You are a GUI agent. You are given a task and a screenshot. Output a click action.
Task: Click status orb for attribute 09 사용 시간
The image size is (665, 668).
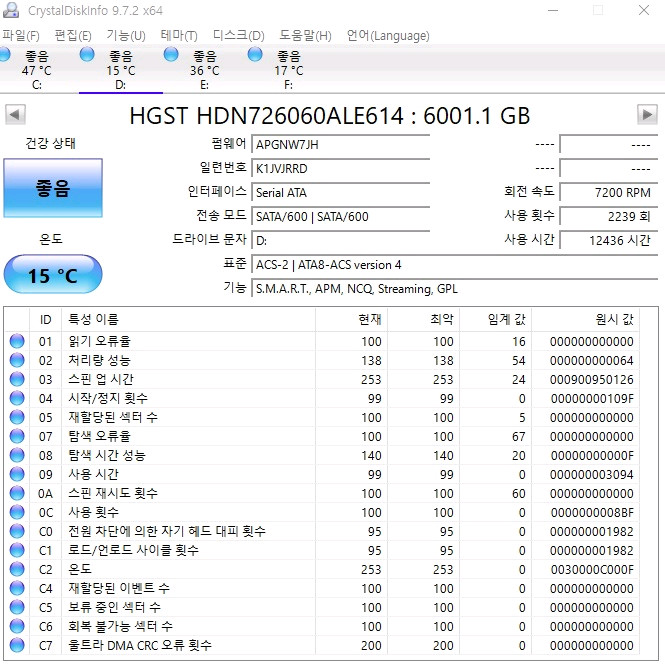coord(17,474)
